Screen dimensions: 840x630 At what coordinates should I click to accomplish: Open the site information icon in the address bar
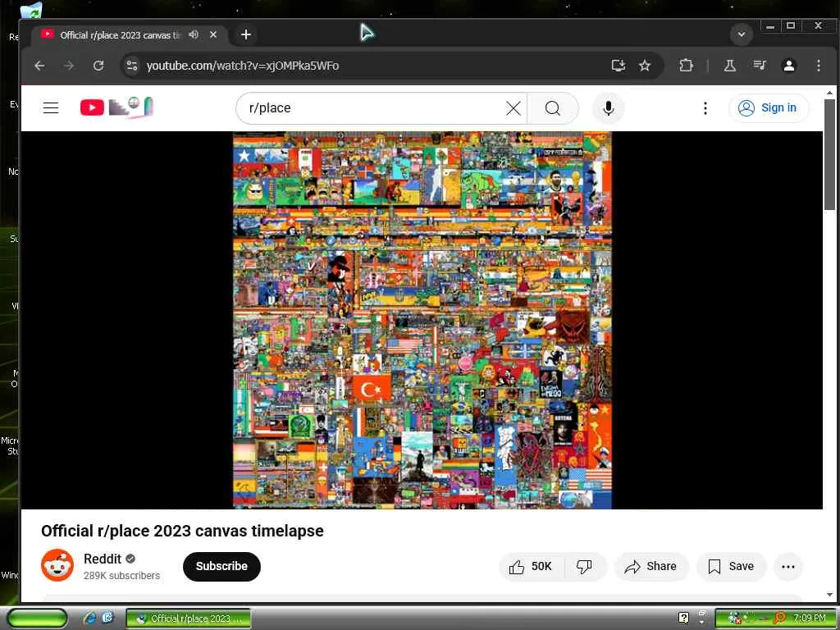(132, 66)
